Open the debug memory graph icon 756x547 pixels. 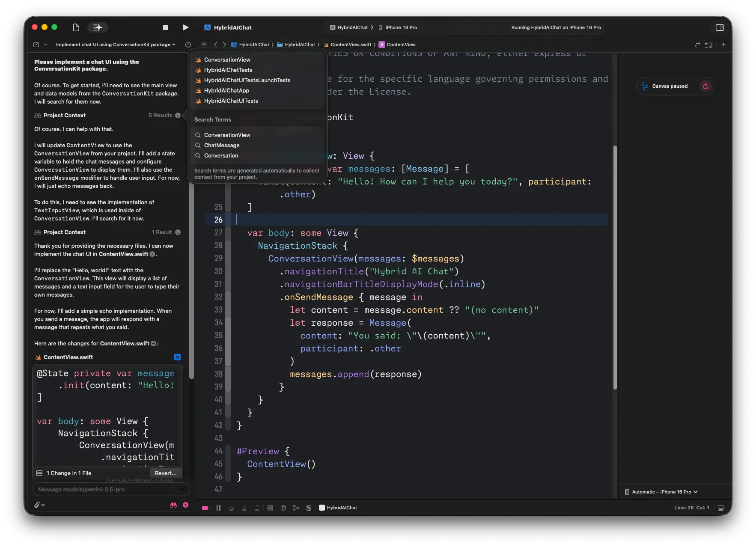pos(296,508)
